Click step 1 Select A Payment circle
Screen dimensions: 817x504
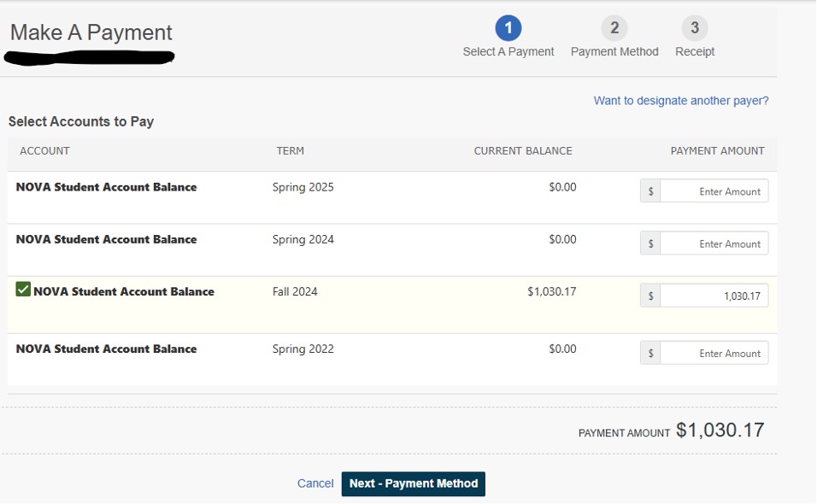click(508, 28)
